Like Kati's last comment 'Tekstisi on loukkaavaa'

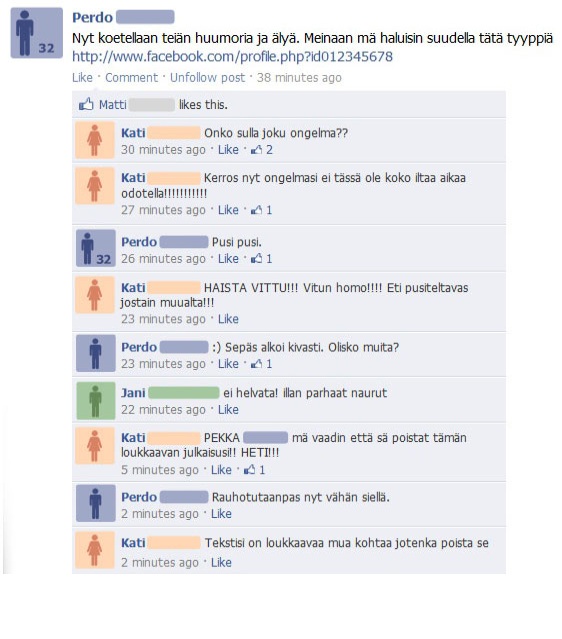tap(221, 562)
